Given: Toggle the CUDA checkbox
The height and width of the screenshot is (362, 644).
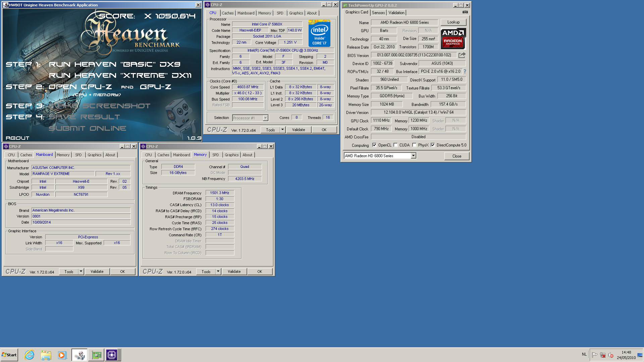Looking at the screenshot, I should click(x=395, y=145).
